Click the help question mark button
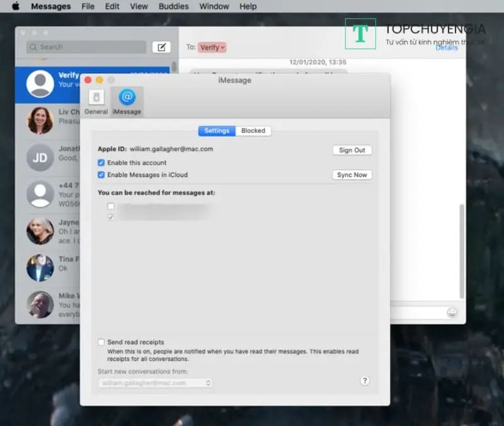Screen dimensions: 504x426 click(x=365, y=381)
